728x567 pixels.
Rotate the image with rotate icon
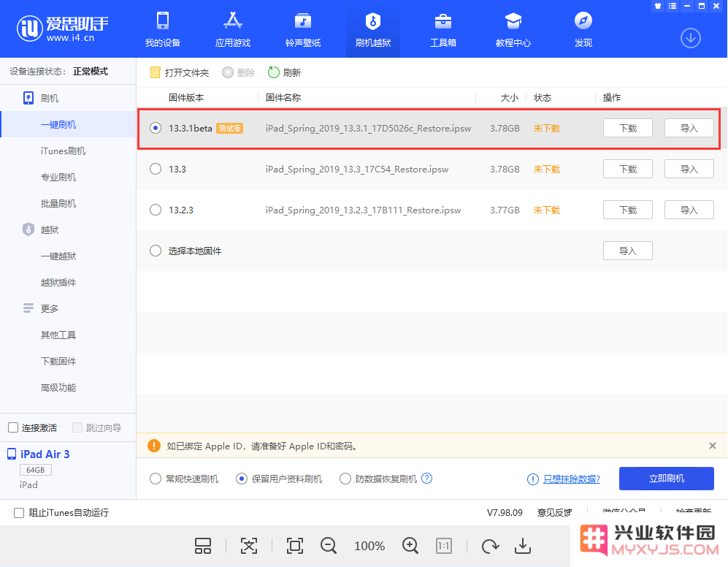[x=490, y=546]
